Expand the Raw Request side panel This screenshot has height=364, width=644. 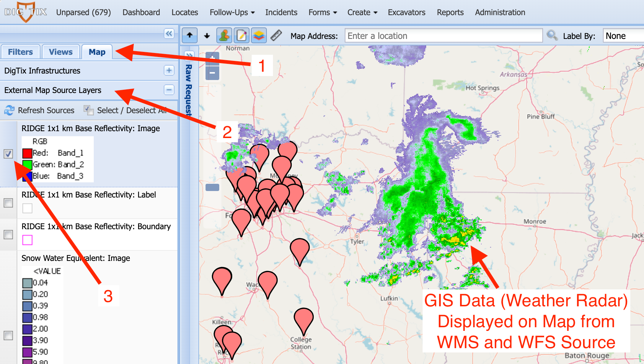click(189, 54)
